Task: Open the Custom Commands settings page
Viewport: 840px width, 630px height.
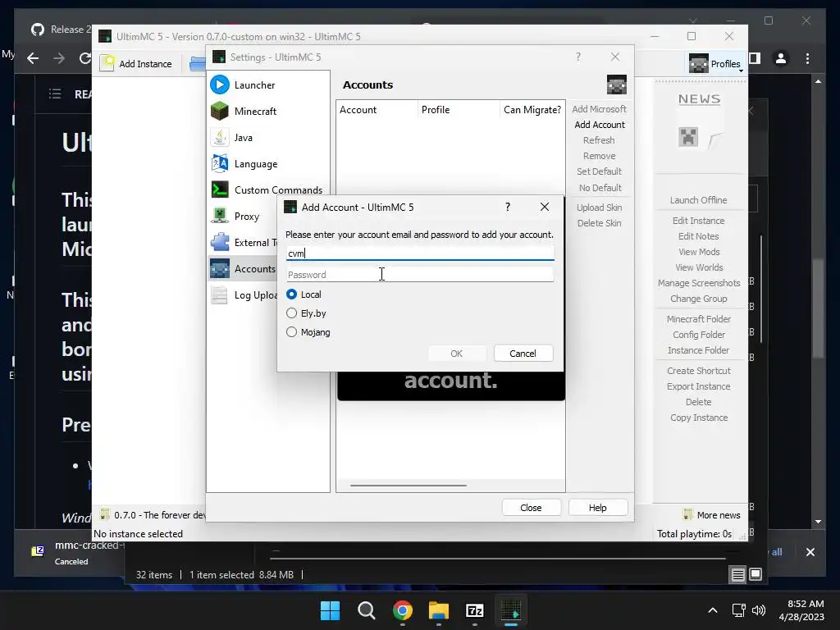Action: click(x=278, y=189)
